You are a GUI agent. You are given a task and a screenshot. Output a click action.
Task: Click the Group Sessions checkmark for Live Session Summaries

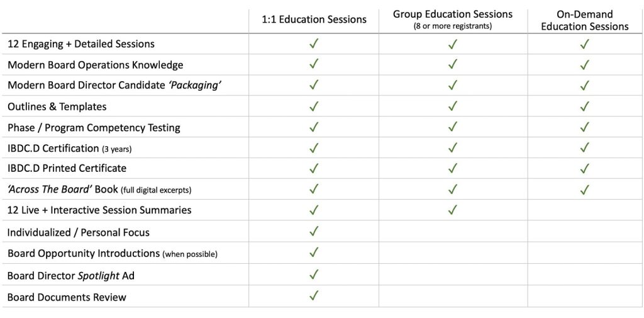[452, 209]
